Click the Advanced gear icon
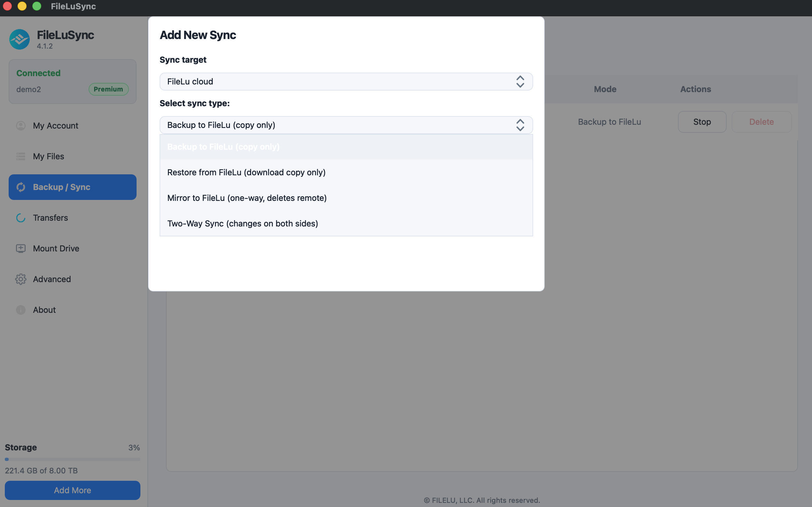The image size is (812, 507). 21,279
